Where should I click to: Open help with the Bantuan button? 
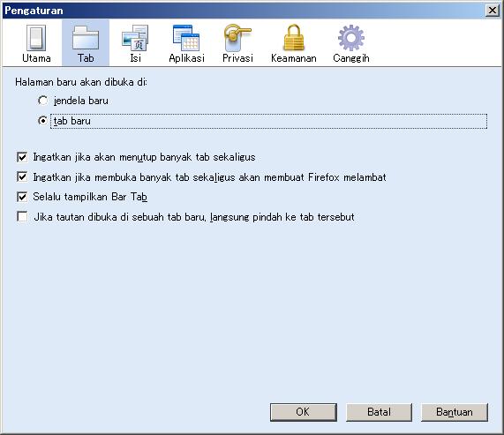(x=455, y=412)
